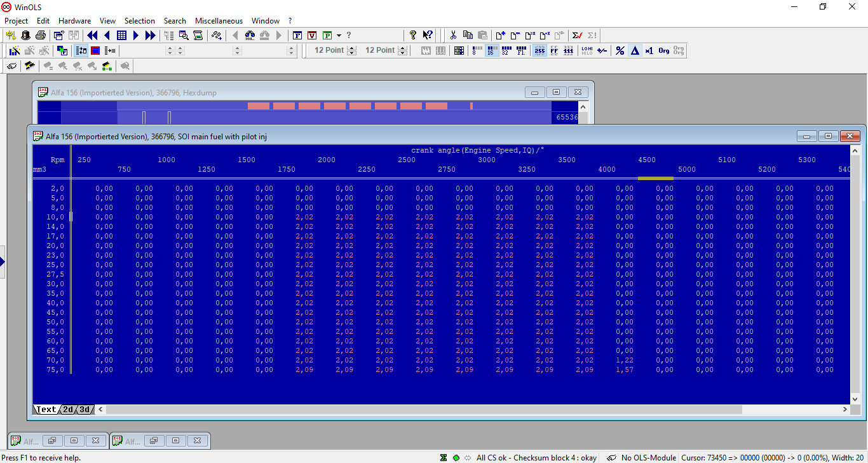Open the Miscellaneous menu
This screenshot has height=463, width=868.
click(x=219, y=21)
